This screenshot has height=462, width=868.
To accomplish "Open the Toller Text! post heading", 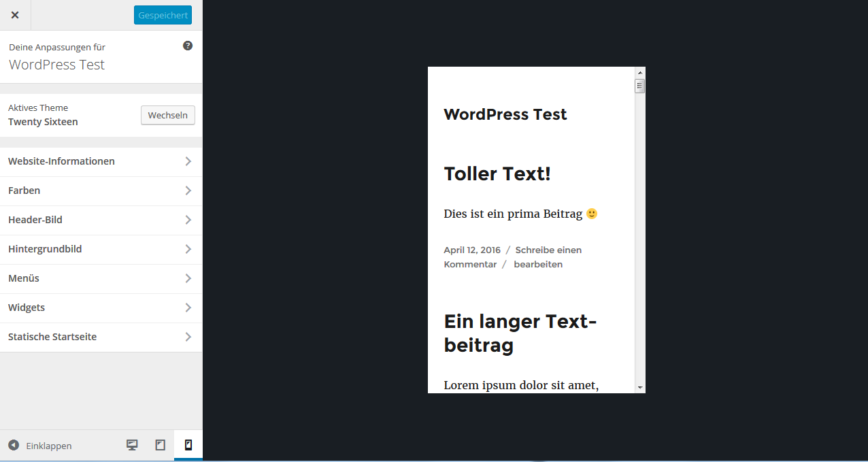I will pos(497,174).
